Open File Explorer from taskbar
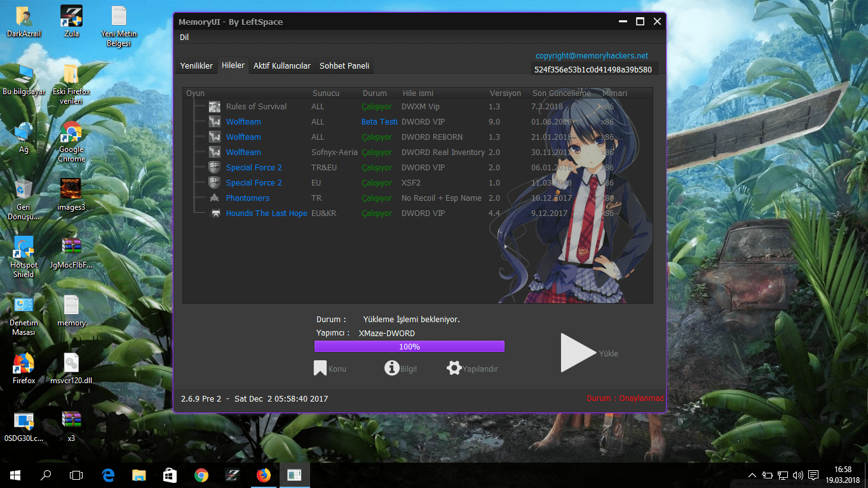The image size is (868, 488). coord(139,475)
